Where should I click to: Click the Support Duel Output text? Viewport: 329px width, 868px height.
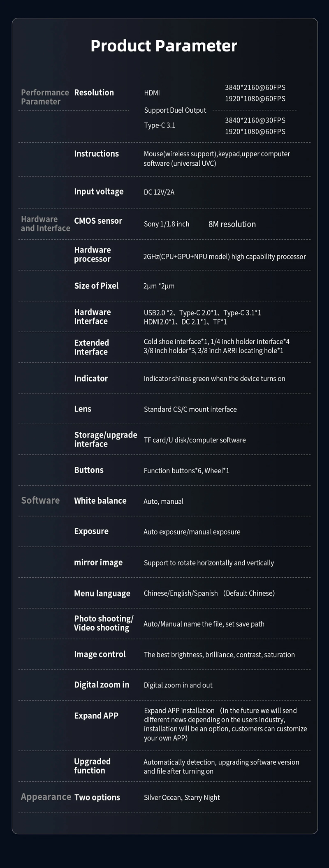click(x=175, y=110)
